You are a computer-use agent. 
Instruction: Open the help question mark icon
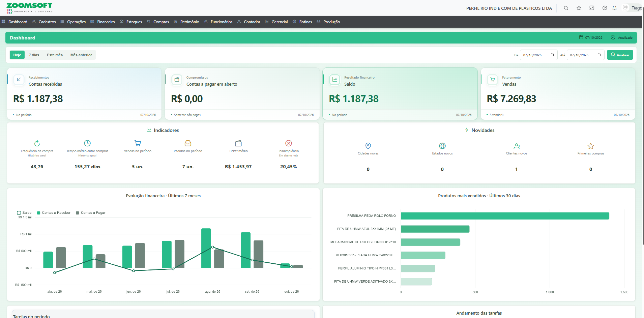[x=605, y=8]
